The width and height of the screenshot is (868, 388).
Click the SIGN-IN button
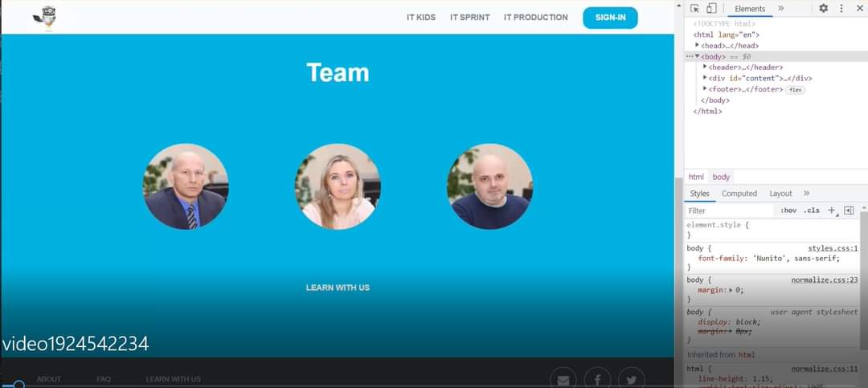click(x=610, y=18)
